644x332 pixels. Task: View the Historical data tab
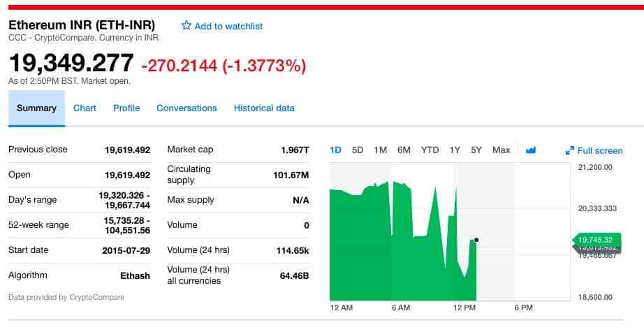pyautogui.click(x=264, y=108)
